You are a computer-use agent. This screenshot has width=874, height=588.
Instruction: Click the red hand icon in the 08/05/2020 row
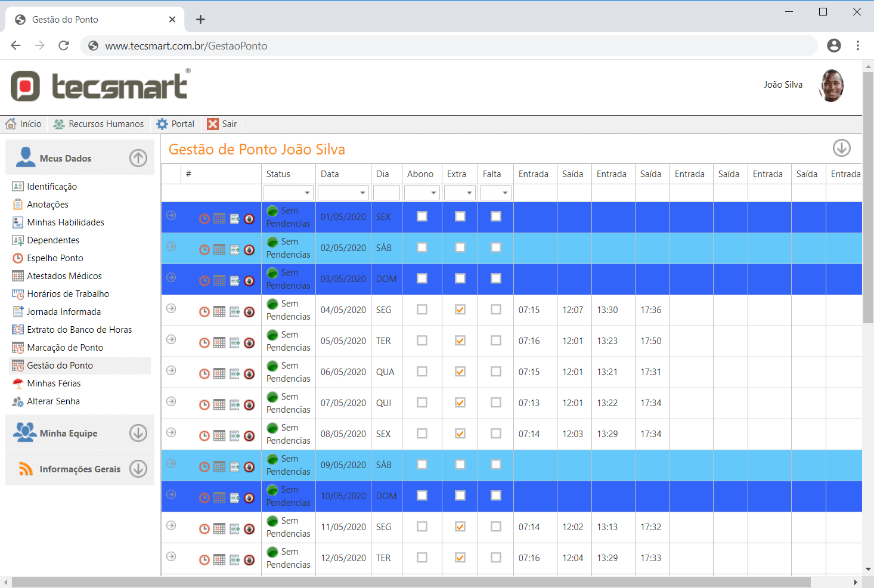click(x=250, y=436)
